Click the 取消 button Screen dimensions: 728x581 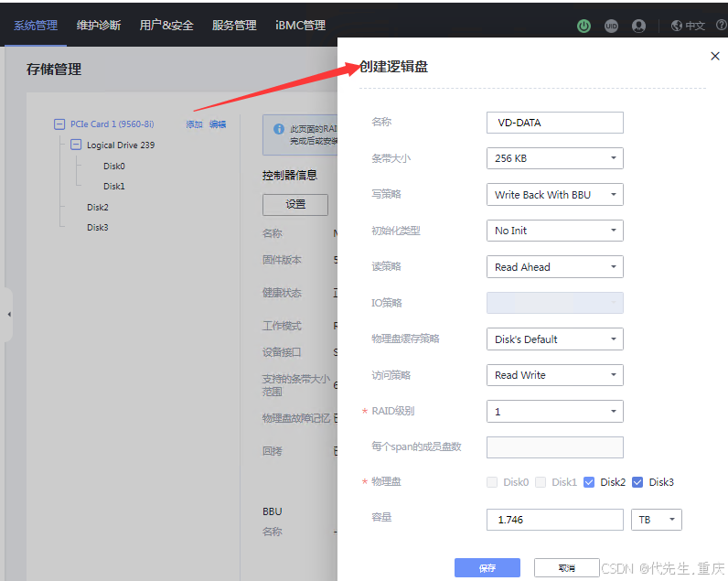pyautogui.click(x=566, y=567)
